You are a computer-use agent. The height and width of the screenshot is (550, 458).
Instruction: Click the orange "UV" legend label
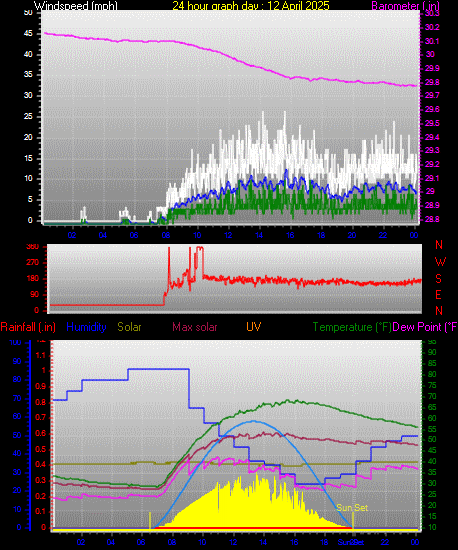[x=253, y=327]
